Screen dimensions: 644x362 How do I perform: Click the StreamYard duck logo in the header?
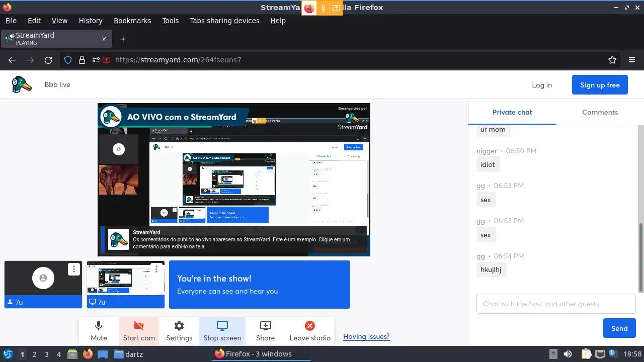[22, 84]
